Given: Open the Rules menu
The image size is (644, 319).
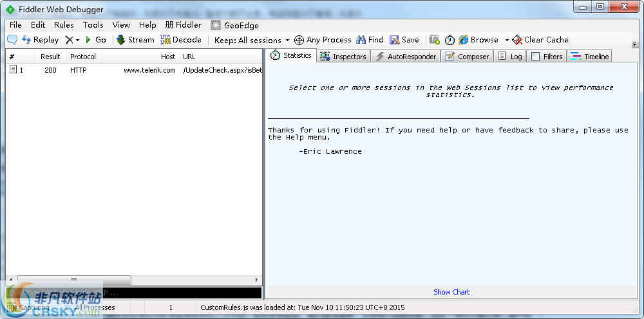Looking at the screenshot, I should click(x=64, y=25).
